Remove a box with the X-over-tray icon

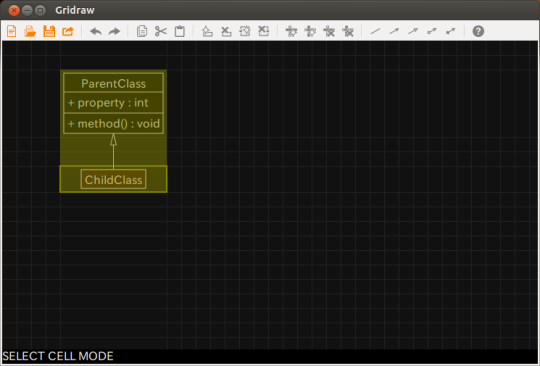(226, 31)
